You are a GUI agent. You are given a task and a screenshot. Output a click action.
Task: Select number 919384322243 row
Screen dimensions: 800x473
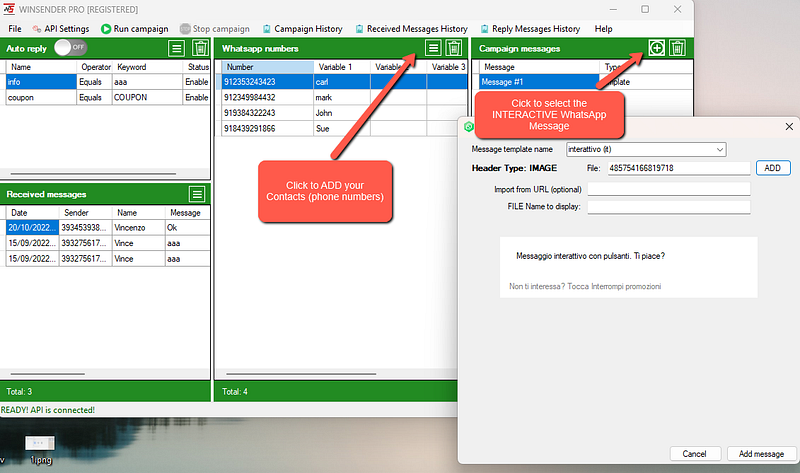pos(344,113)
